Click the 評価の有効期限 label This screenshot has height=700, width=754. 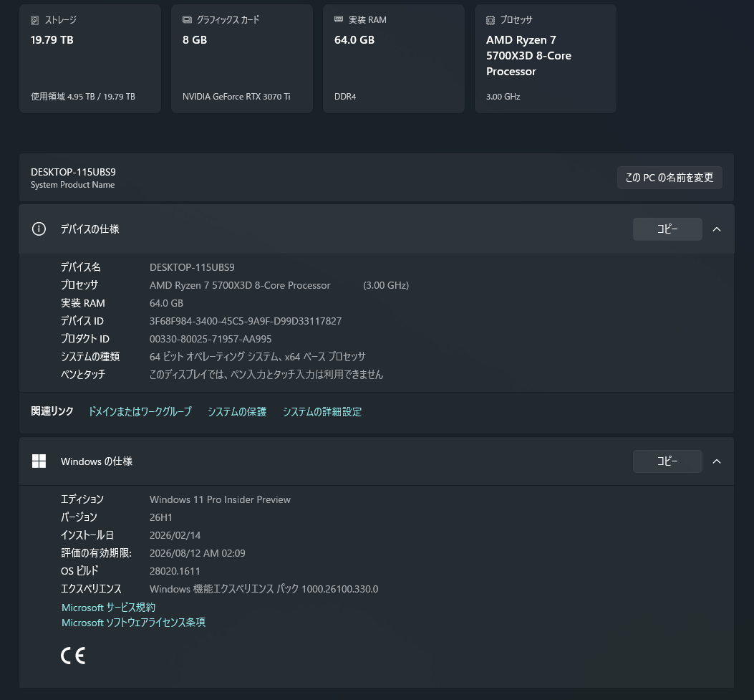coord(96,553)
